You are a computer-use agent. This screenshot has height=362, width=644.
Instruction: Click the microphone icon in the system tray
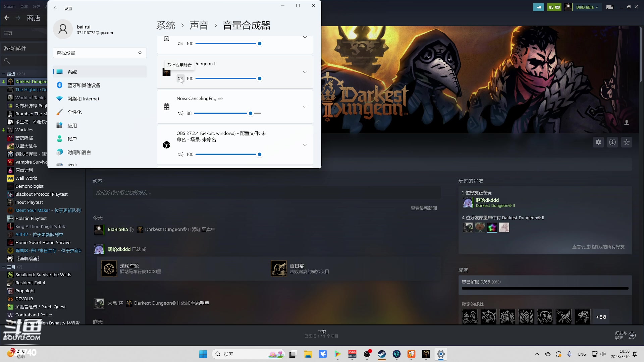coord(569,354)
